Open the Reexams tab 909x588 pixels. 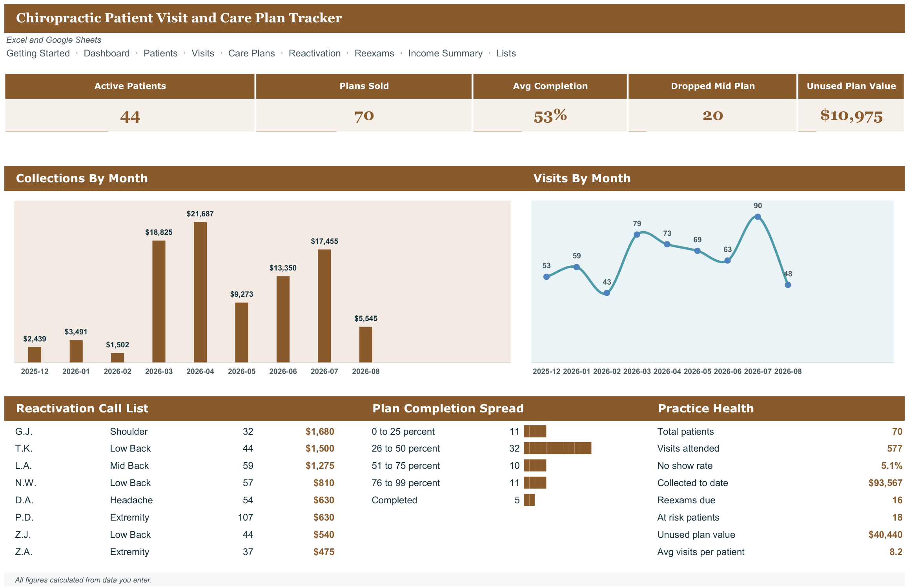[x=374, y=53]
